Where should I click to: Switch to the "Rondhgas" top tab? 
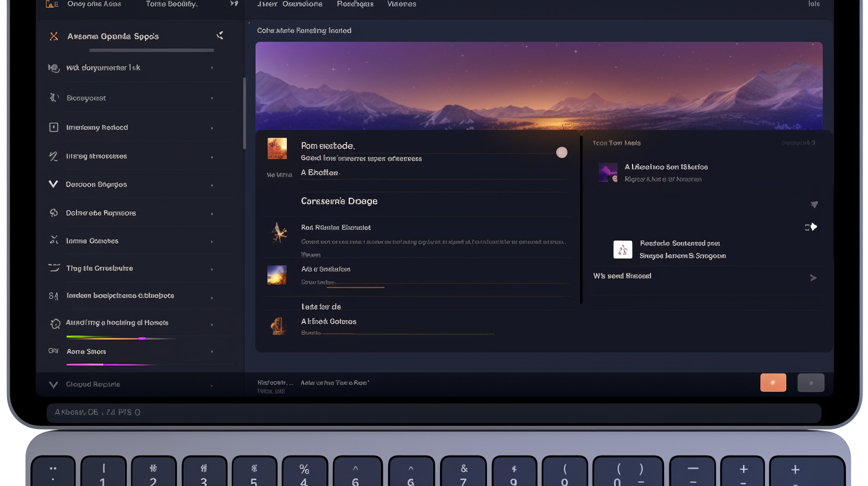click(x=355, y=4)
